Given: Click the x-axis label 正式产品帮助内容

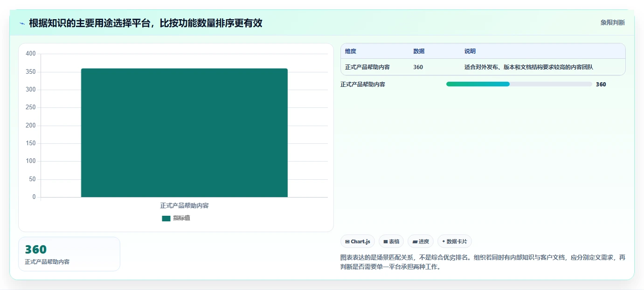Looking at the screenshot, I should click(184, 205).
